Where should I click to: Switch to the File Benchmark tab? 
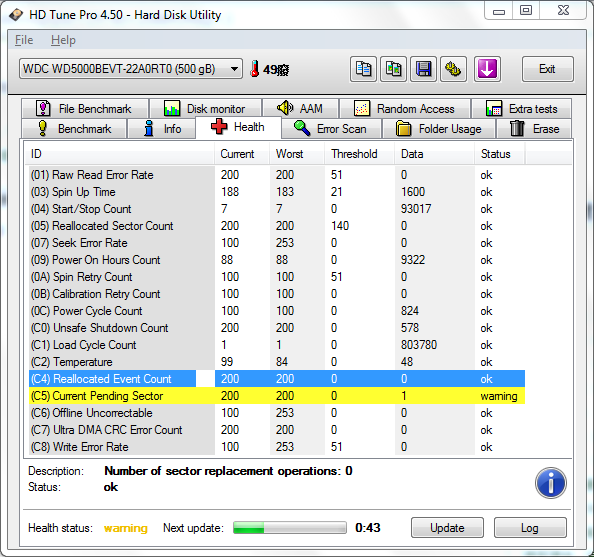point(85,109)
